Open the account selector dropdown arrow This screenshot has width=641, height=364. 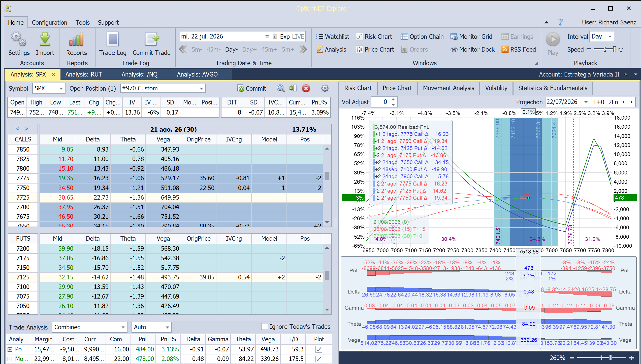[x=635, y=75]
